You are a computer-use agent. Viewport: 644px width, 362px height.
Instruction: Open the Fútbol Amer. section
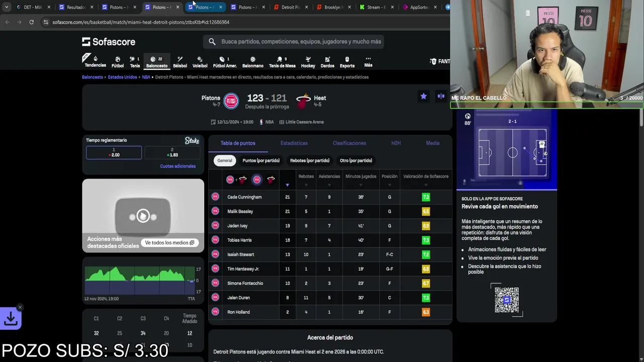point(224,62)
